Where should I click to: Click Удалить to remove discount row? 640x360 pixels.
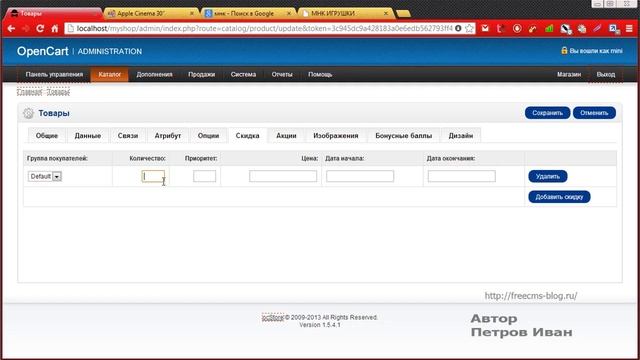pos(548,176)
